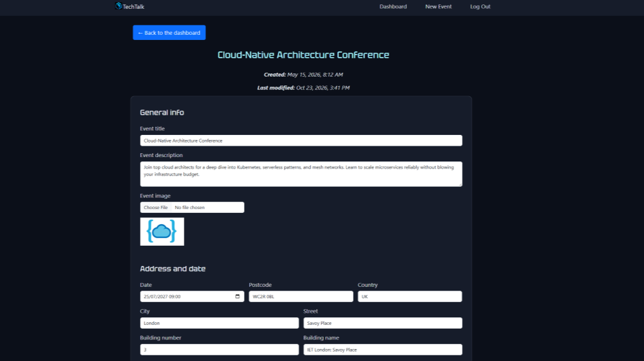The width and height of the screenshot is (644, 361).
Task: Click Log Out in navbar
Action: click(480, 6)
